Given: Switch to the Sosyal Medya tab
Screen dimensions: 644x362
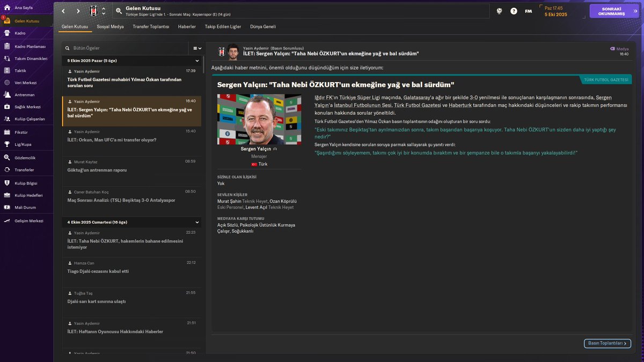Looking at the screenshot, I should [110, 26].
